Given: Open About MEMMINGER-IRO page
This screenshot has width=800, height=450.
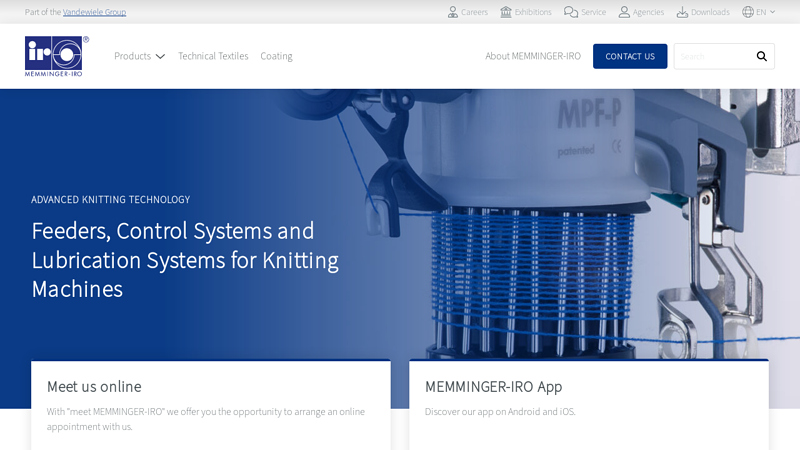Looking at the screenshot, I should (x=533, y=56).
